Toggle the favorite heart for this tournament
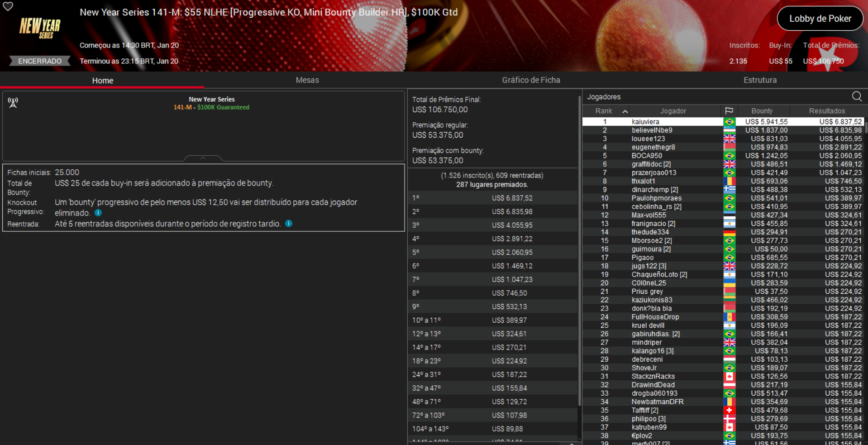 (7, 7)
